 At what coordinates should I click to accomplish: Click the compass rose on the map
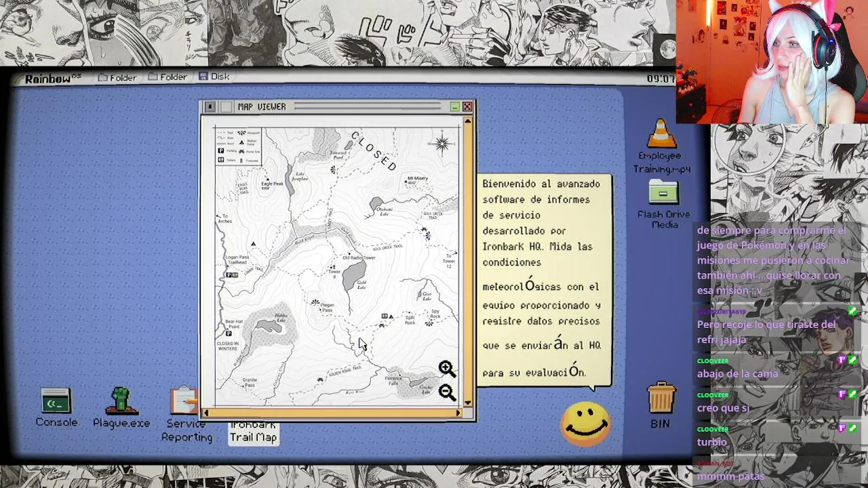pyautogui.click(x=441, y=144)
